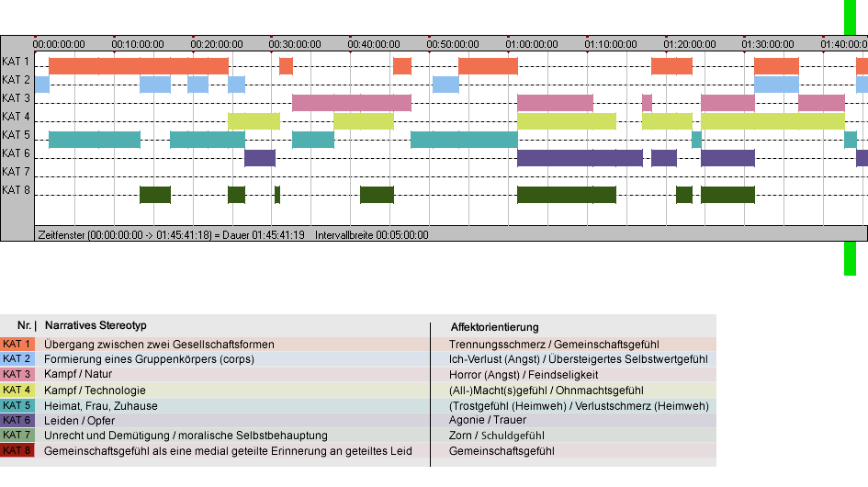Click the 01:10:00:00 time ruler label
Image resolution: width=868 pixels, height=487 pixels.
(x=611, y=44)
